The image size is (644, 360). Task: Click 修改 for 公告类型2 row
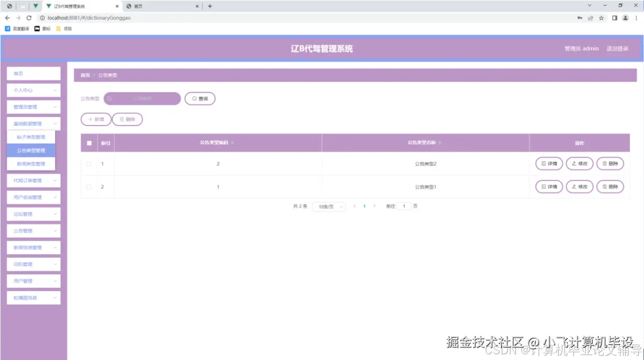[x=580, y=163]
